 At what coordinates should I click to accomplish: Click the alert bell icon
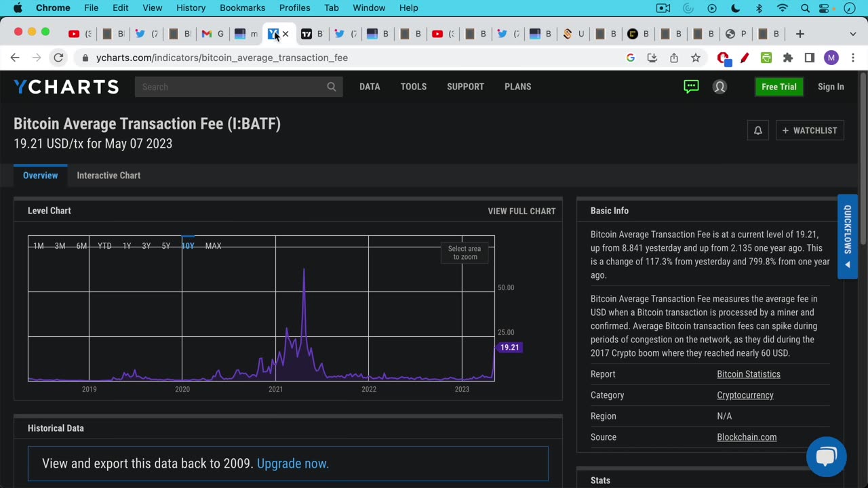click(758, 130)
